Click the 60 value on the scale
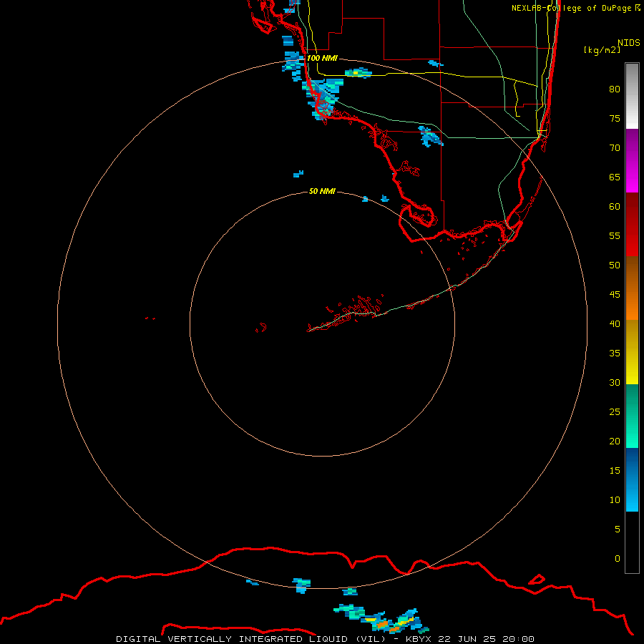The height and width of the screenshot is (644, 644). pyautogui.click(x=615, y=207)
